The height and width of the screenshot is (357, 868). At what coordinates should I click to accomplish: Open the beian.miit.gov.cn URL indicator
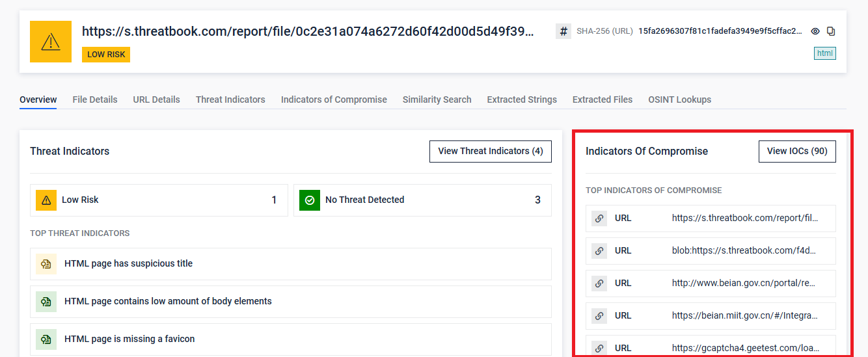[x=744, y=316]
